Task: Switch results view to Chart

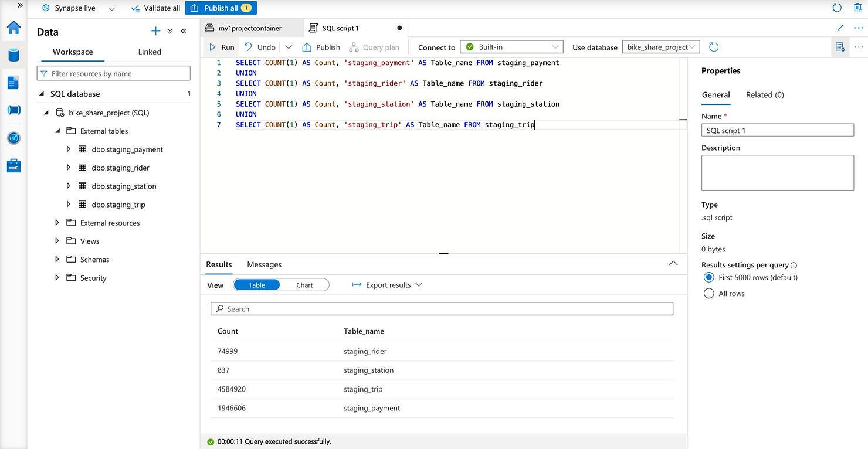Action: coord(304,285)
